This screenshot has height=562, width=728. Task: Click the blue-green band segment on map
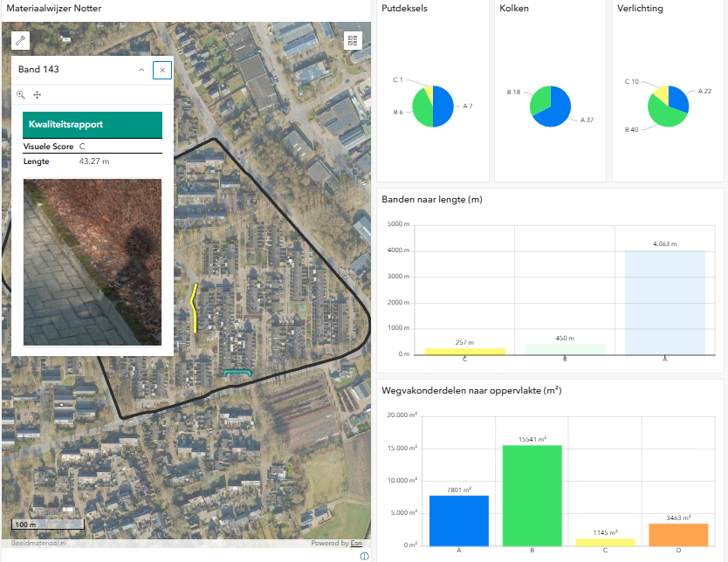[x=237, y=373]
